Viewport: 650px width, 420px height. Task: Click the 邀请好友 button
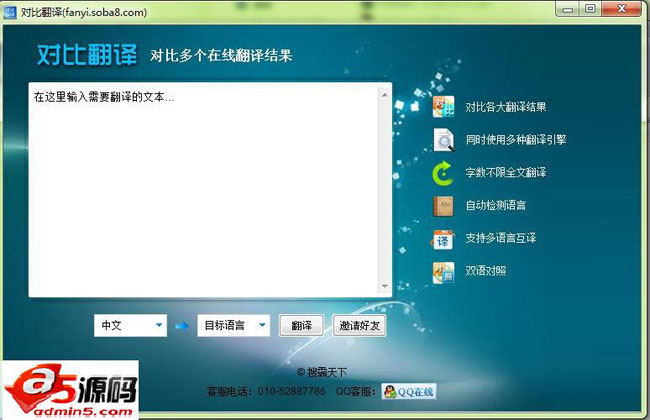359,325
